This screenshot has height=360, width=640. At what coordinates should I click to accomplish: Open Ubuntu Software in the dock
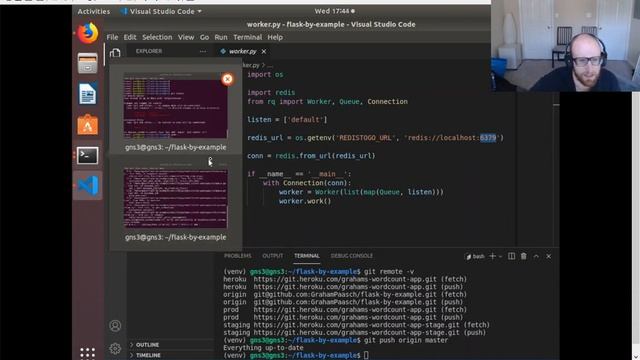(88, 124)
